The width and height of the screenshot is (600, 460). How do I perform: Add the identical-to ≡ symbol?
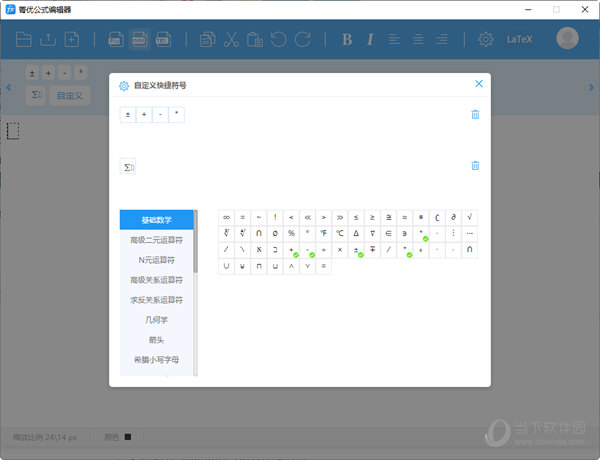pos(323,266)
